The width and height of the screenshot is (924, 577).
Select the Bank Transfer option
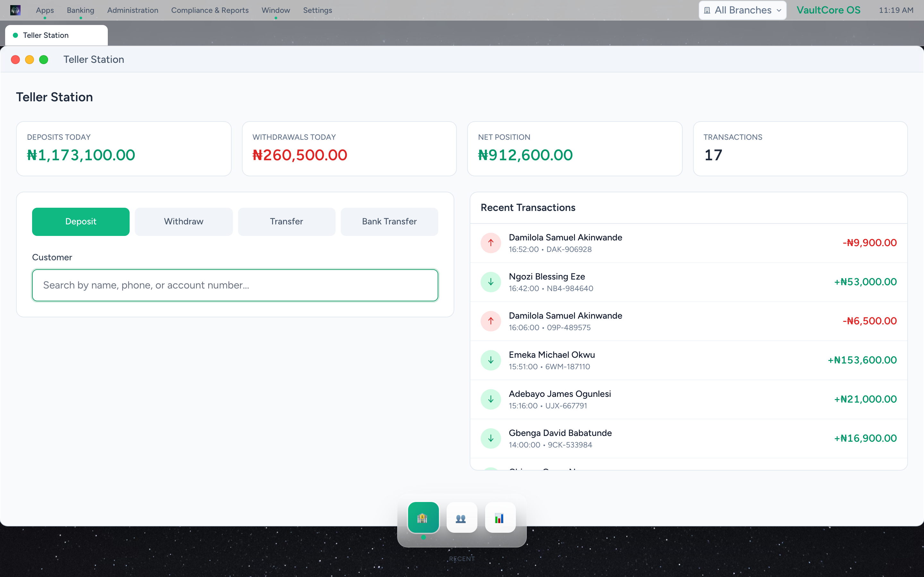tap(389, 221)
